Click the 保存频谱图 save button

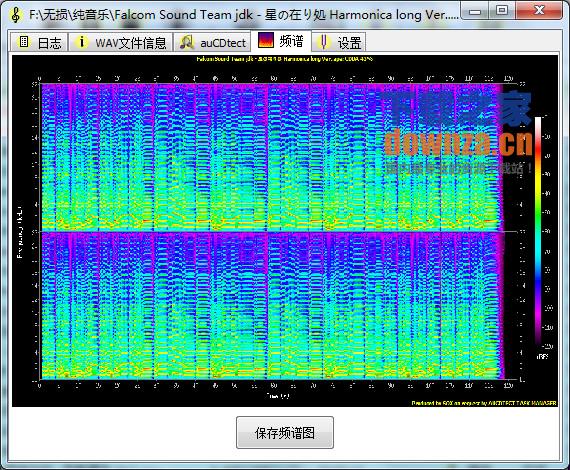pos(285,433)
